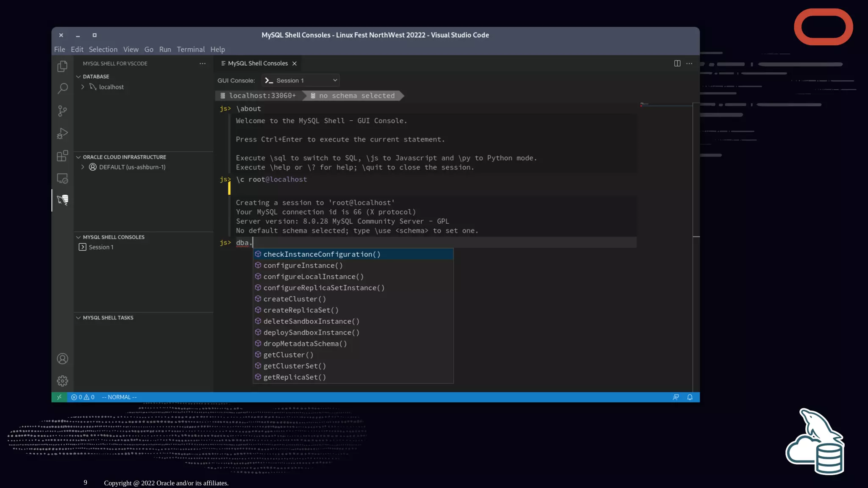868x488 pixels.
Task: Open the Selection menu
Action: pyautogui.click(x=103, y=50)
